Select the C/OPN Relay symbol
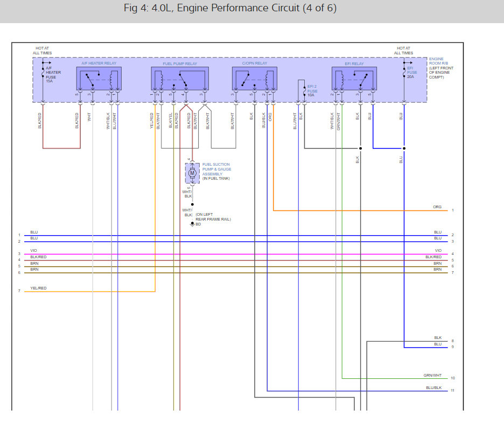Image resolution: width=504 pixels, height=424 pixels. [x=254, y=79]
